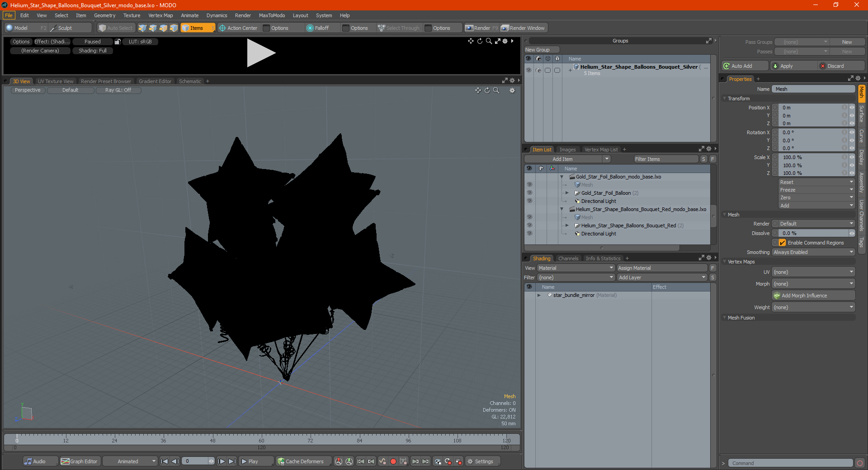This screenshot has width=868, height=470.
Task: Open the Add Item dropdown arrow
Action: (x=607, y=159)
